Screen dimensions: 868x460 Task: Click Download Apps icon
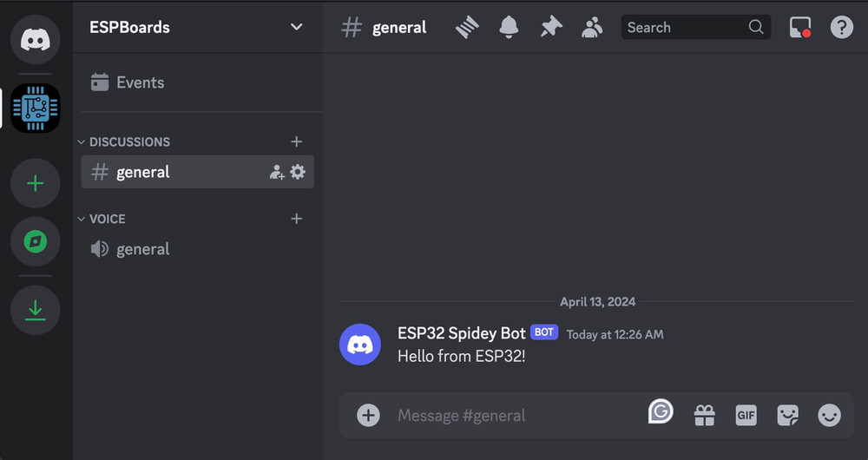pos(36,310)
